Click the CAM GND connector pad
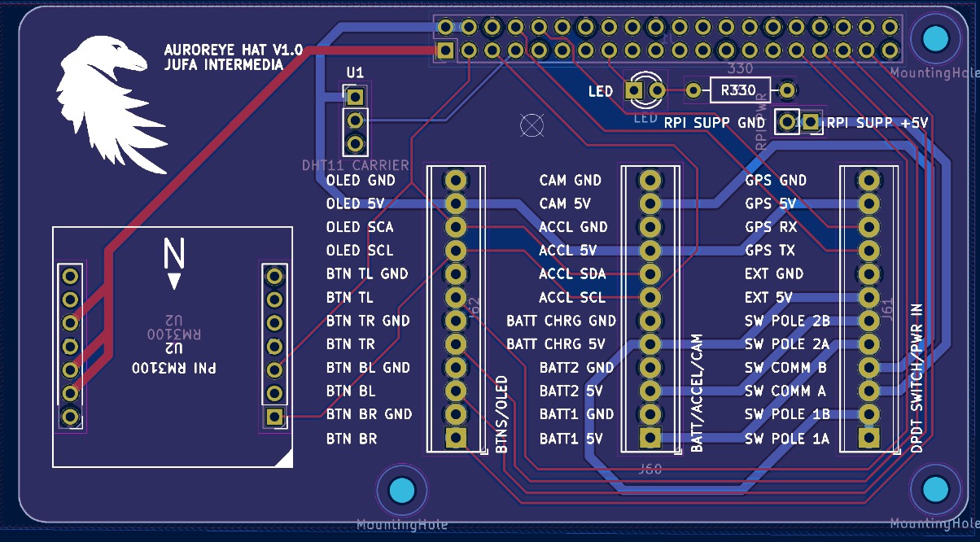Viewport: 980px width, 542px height. (x=650, y=180)
